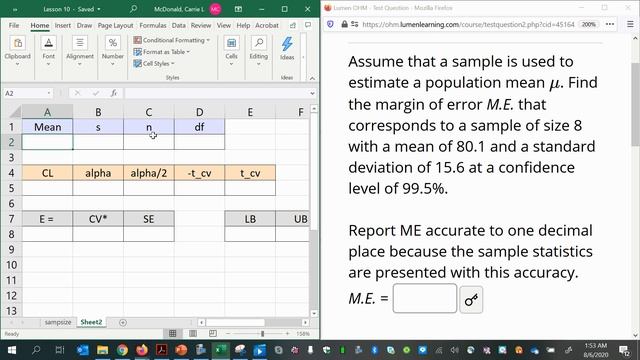Viewport: 640px width, 360px height.
Task: Open PowerPoint from the taskbar
Action: tap(181, 350)
